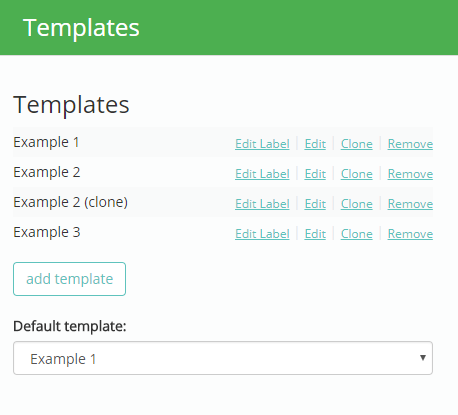Clone the Example 2 (clone) template
Image resolution: width=458 pixels, height=415 pixels.
coord(356,204)
